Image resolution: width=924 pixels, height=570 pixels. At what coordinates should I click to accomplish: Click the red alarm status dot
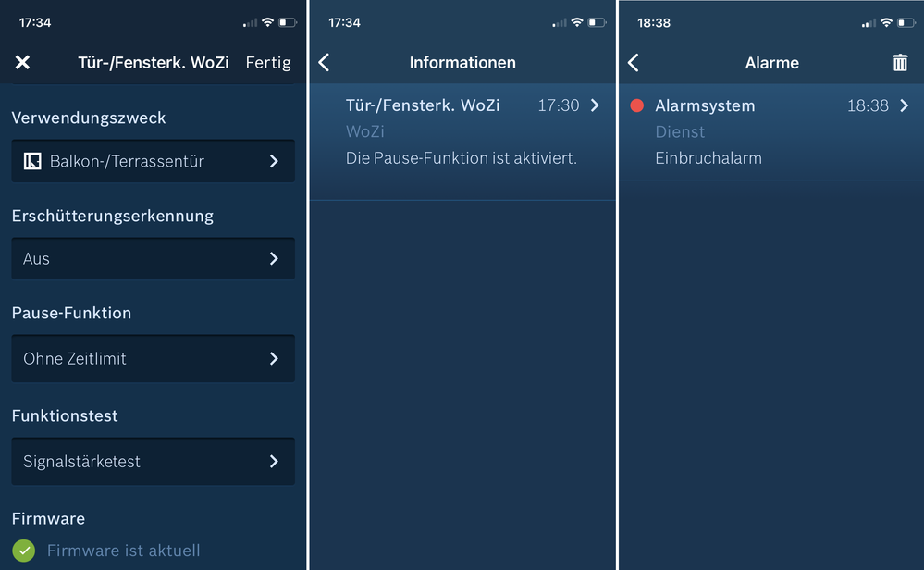pos(636,105)
